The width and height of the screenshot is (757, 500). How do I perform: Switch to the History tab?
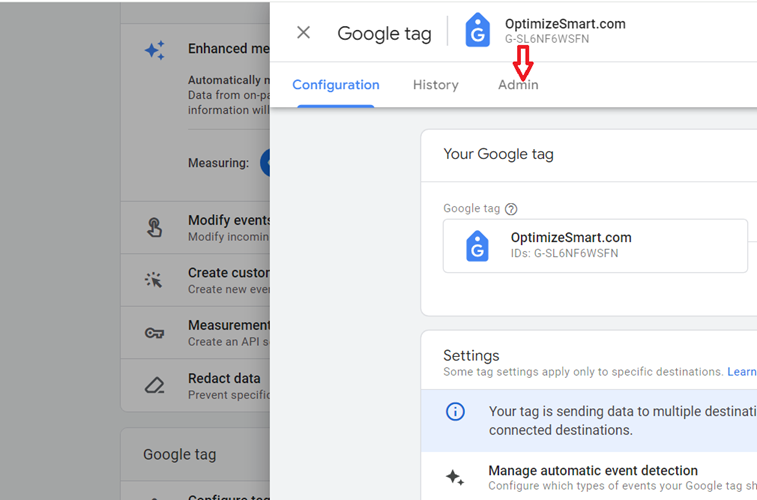point(435,85)
